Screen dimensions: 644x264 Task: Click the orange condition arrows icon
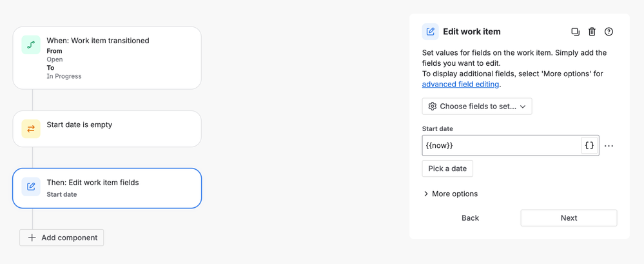coord(31,129)
